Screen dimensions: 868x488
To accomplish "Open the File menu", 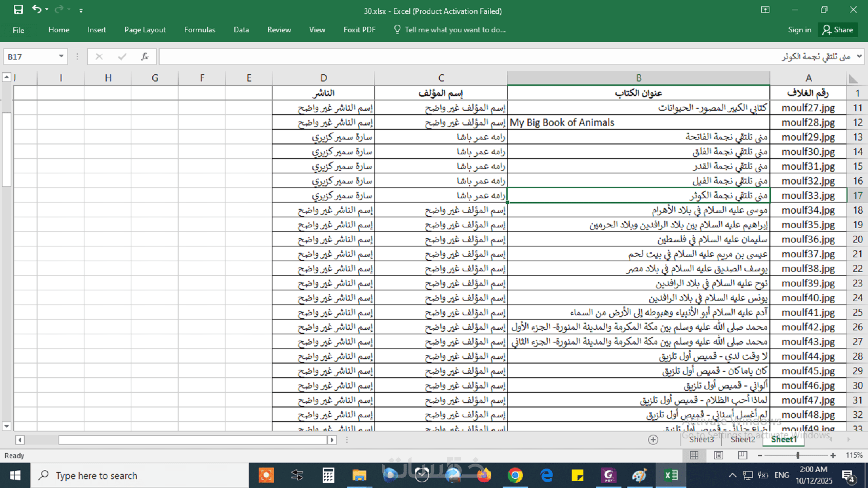I will click(x=19, y=30).
